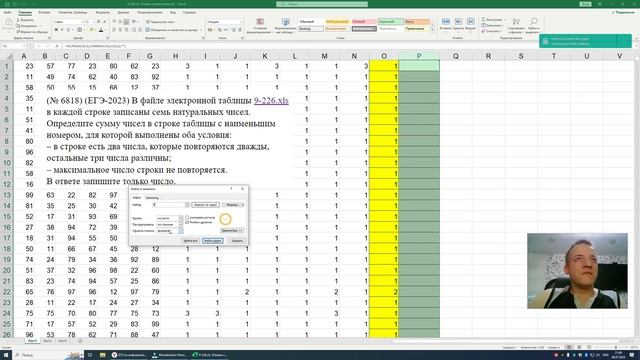Select the Find tab in the dialog
The image size is (640, 360).
137,198
